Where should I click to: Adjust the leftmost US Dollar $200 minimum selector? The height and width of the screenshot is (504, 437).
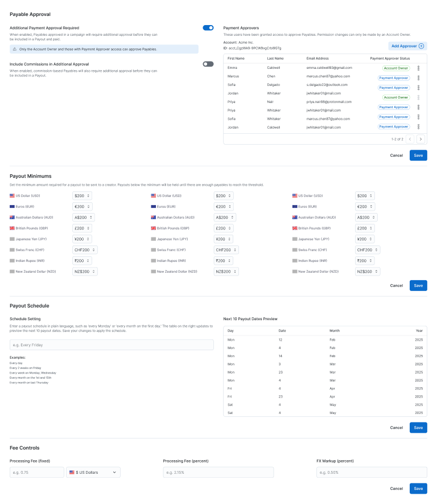pyautogui.click(x=82, y=196)
